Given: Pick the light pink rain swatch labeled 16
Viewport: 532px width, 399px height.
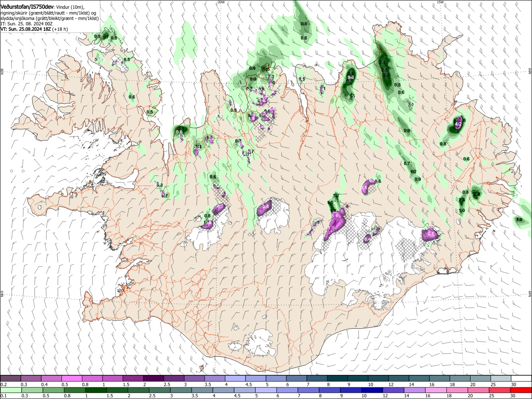Looking at the screenshot, I should point(436,390).
